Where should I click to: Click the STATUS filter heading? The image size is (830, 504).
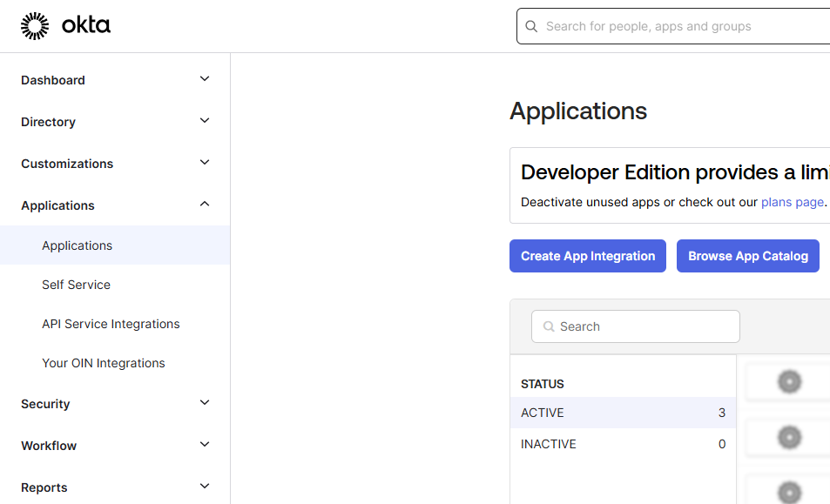[x=542, y=384]
